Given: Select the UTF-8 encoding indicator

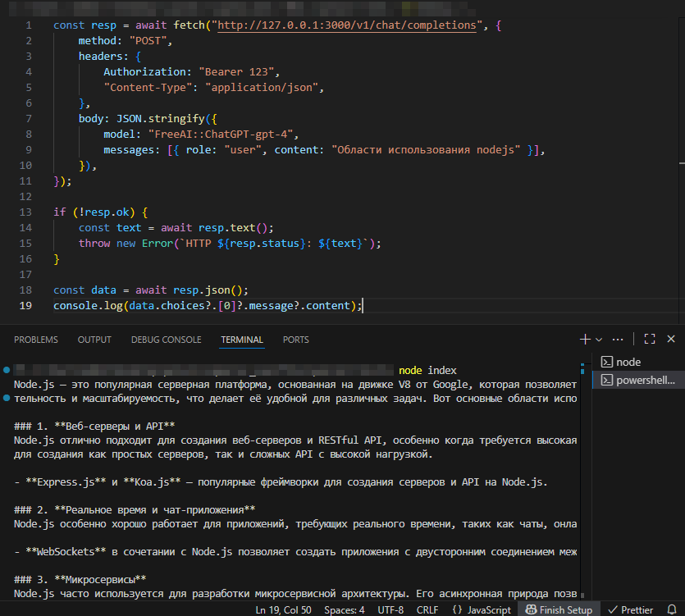Looking at the screenshot, I should 389,609.
